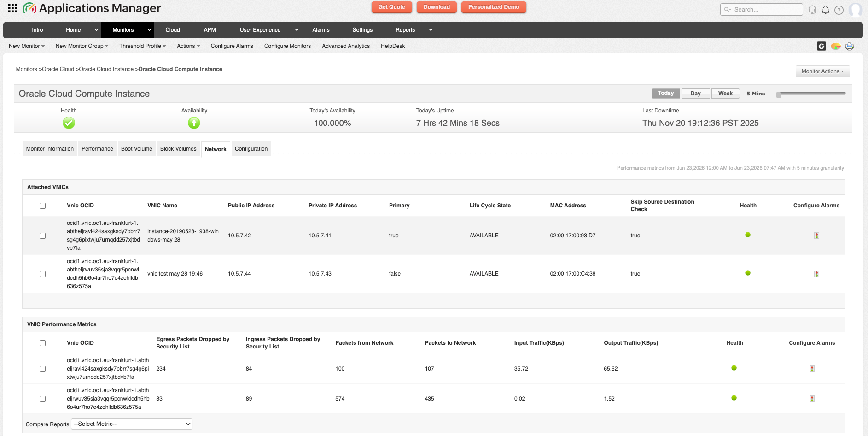
Task: Open the Monitor Actions dropdown
Action: [x=822, y=71]
